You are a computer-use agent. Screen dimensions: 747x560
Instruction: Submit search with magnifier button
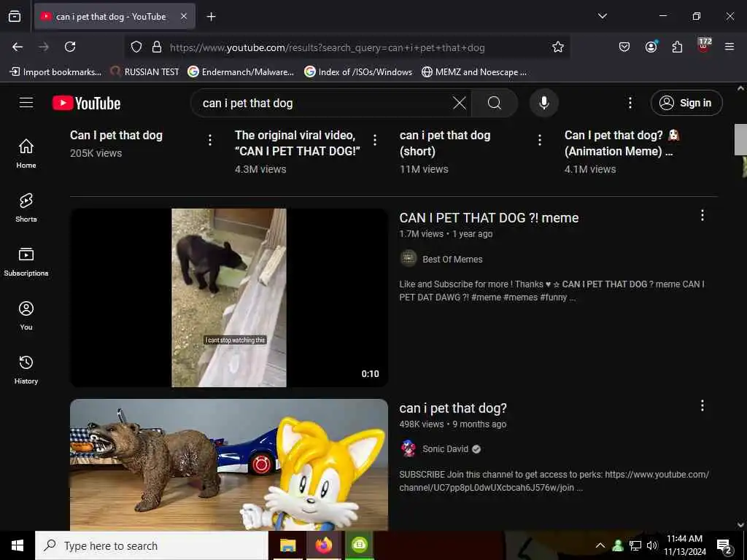(495, 103)
